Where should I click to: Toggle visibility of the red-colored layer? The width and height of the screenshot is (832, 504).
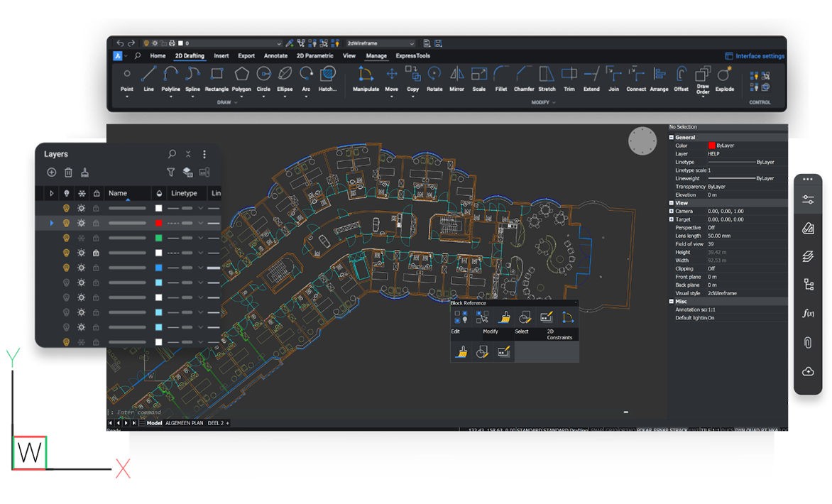point(65,222)
